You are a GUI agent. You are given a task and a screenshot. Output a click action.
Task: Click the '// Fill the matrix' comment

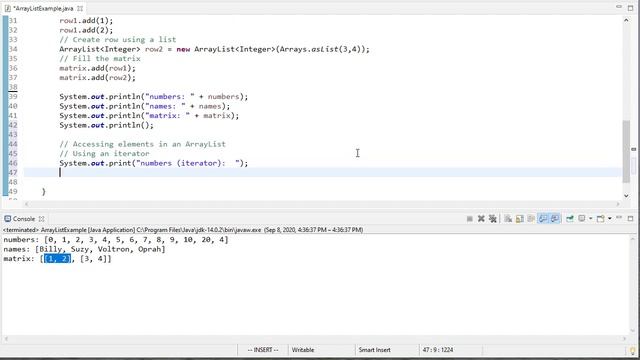click(x=100, y=59)
